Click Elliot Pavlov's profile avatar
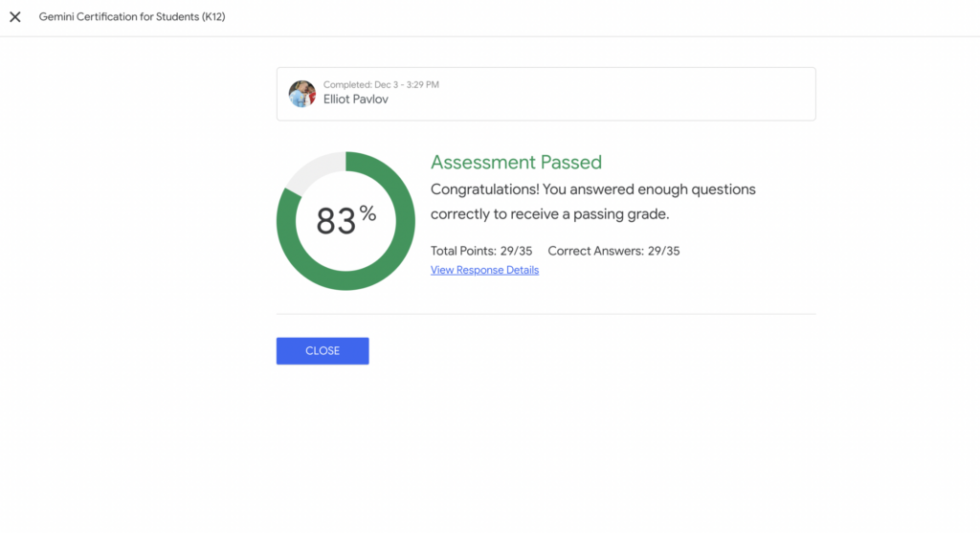Screen dimensions: 980x533 [301, 94]
